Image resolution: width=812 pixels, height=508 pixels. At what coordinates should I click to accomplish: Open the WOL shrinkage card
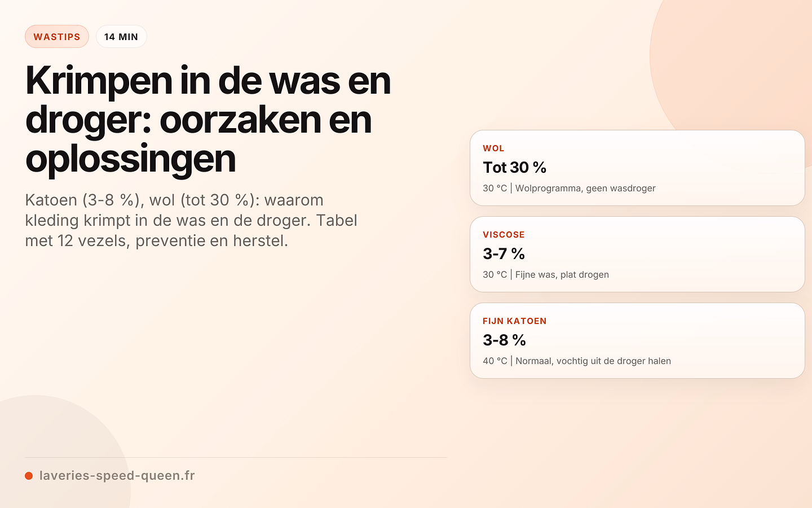tap(637, 168)
